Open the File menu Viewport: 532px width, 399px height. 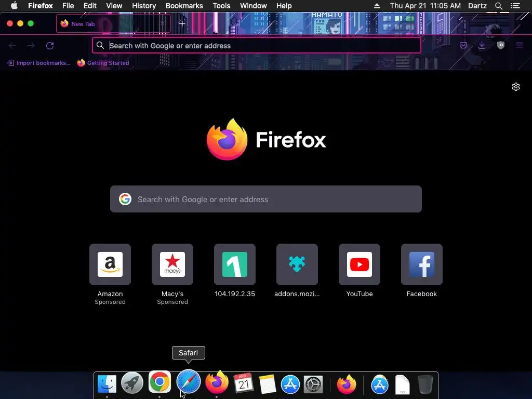click(68, 6)
